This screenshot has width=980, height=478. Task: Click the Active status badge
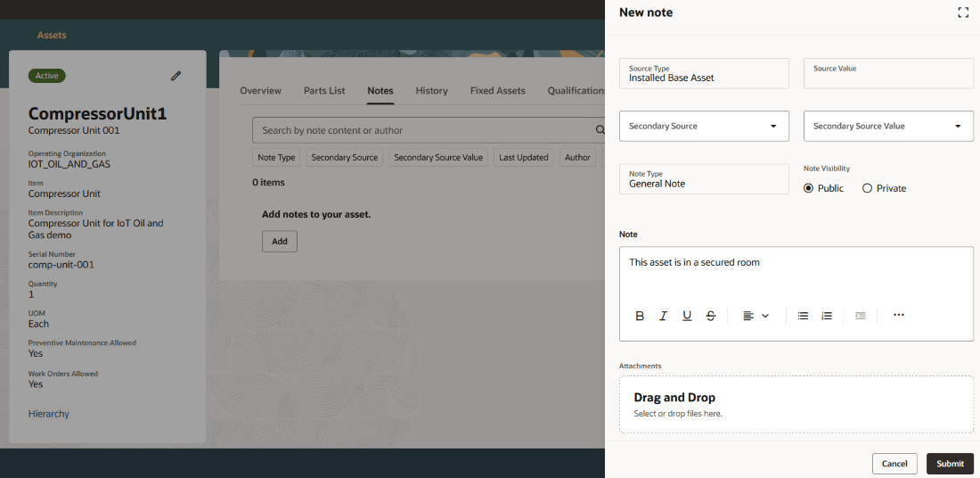pos(47,76)
